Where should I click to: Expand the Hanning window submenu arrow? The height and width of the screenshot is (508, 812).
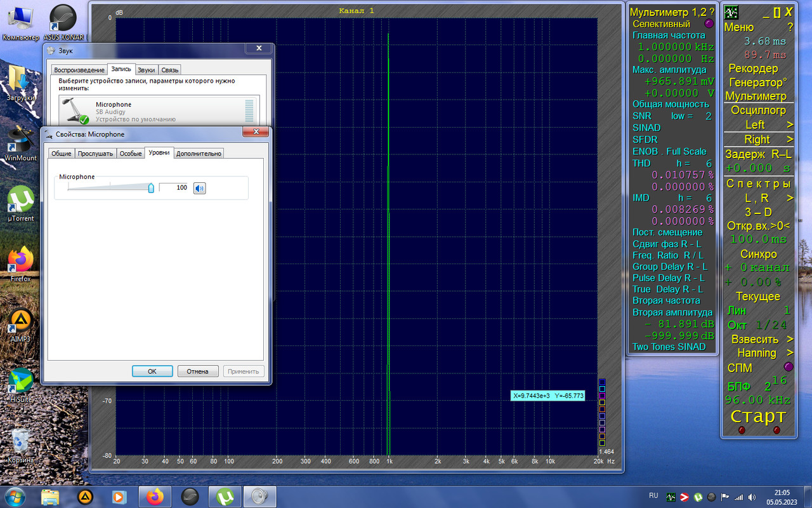coord(790,352)
